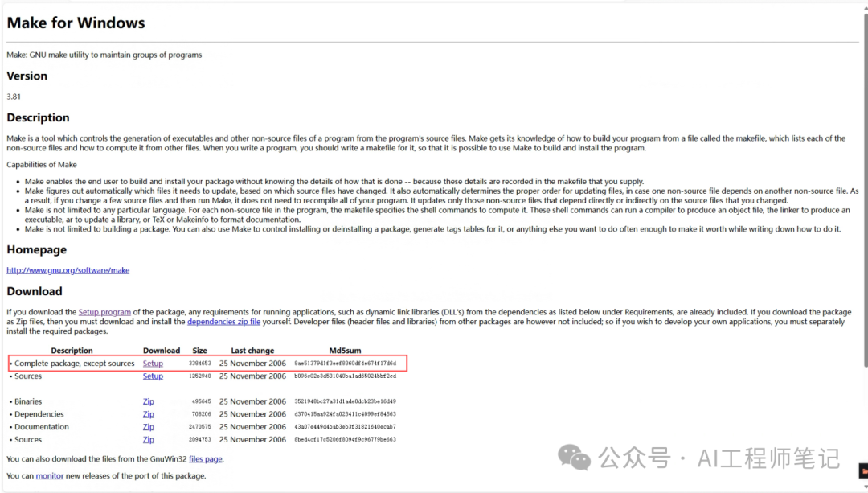Click the version number 3.81
Screen dimensions: 868x493
14,97
